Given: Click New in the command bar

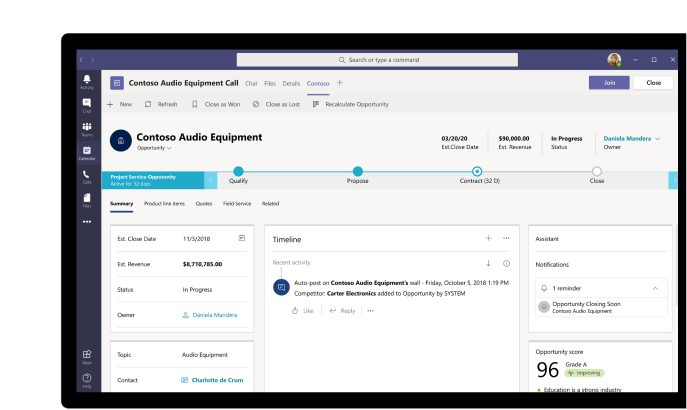Looking at the screenshot, I should 119,104.
